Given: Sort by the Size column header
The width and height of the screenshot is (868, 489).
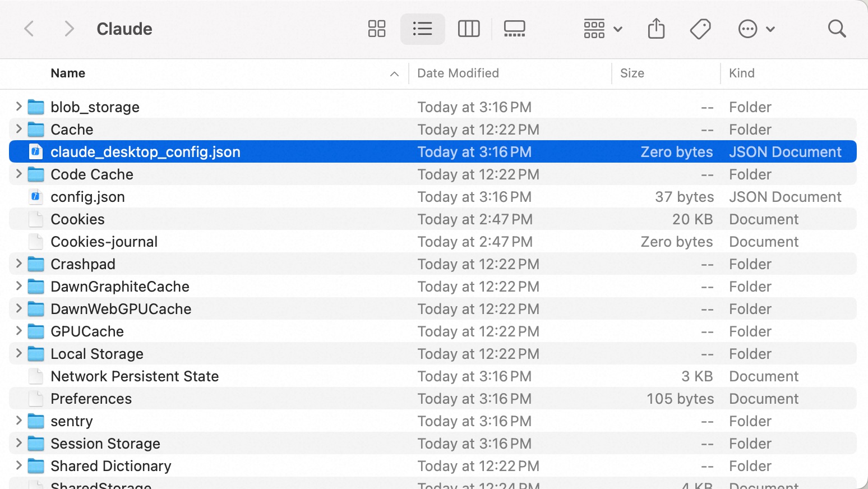Looking at the screenshot, I should click(632, 73).
